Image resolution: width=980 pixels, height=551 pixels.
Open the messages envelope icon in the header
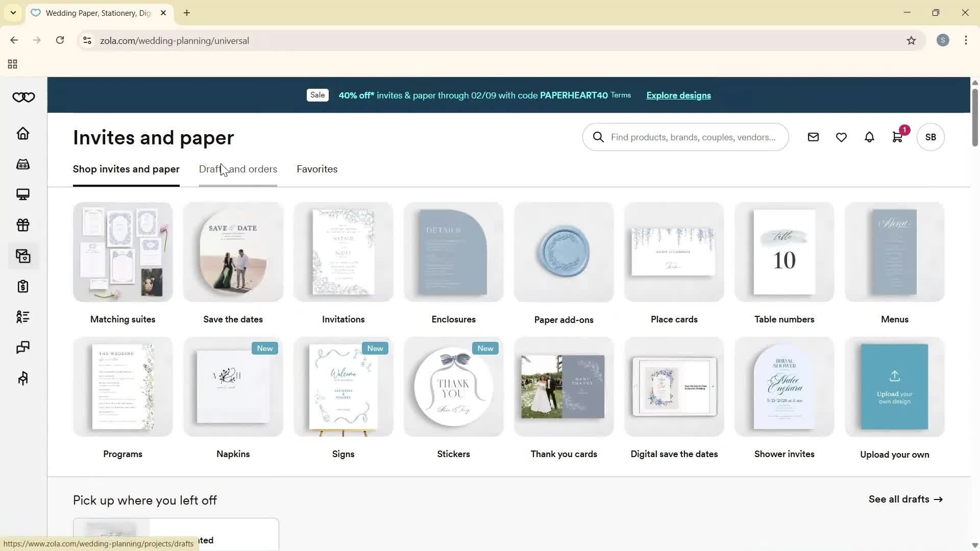(x=813, y=137)
